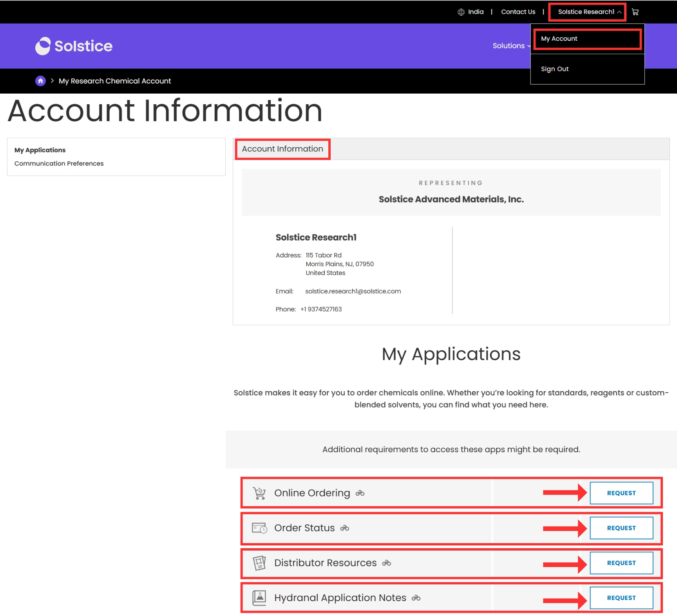Click the Solstice Research1 account name heading

(x=316, y=237)
